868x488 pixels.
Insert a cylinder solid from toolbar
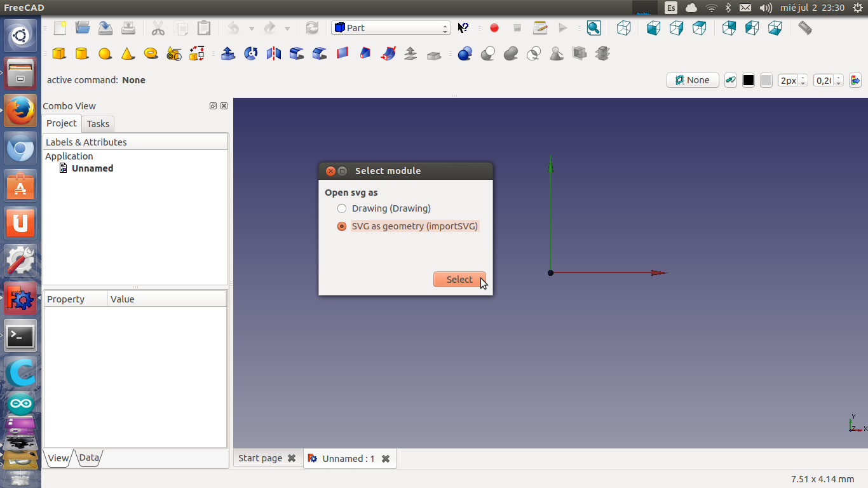click(x=82, y=54)
